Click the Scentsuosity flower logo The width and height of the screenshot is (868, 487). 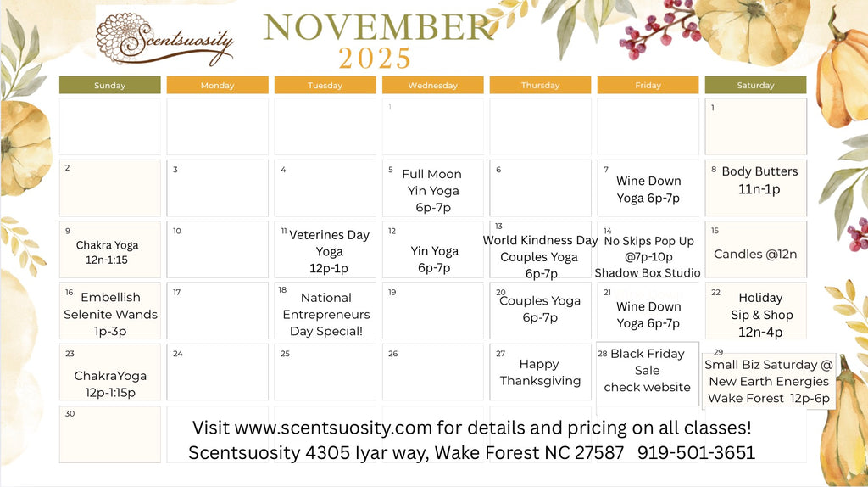[164, 39]
